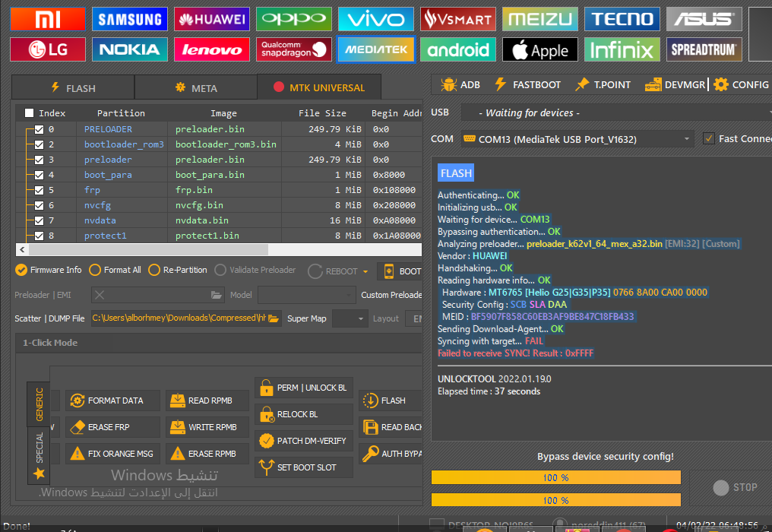Select the Qualcomm Snapdragon tile
The width and height of the screenshot is (772, 532).
(294, 49)
